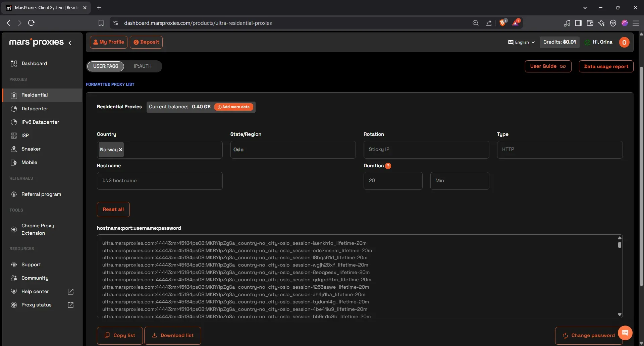
Task: Open Brave VPN shield icon
Action: point(613,23)
